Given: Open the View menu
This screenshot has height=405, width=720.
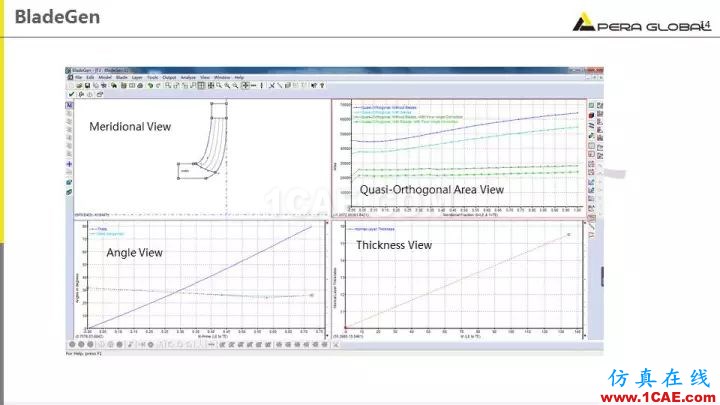Looking at the screenshot, I should 204,78.
